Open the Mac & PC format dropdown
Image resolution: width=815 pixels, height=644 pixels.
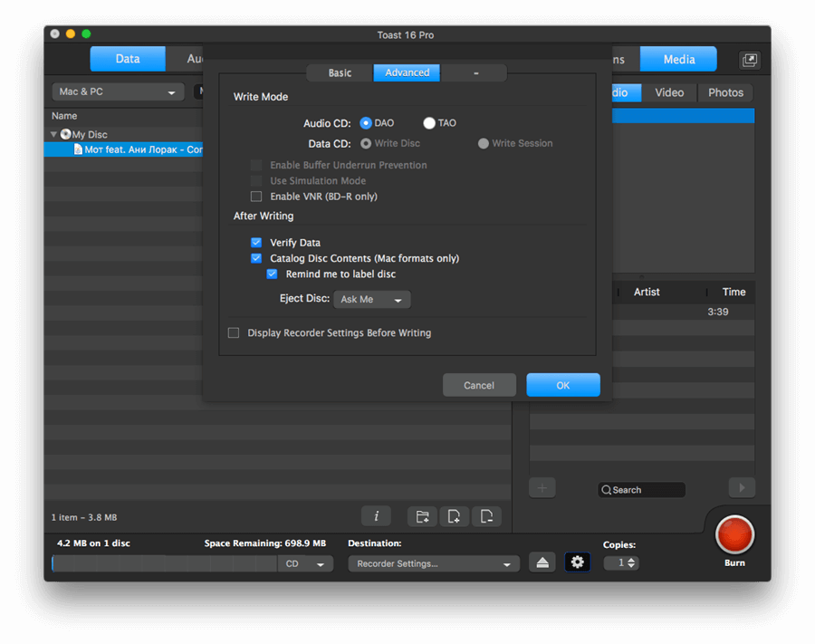coord(118,92)
